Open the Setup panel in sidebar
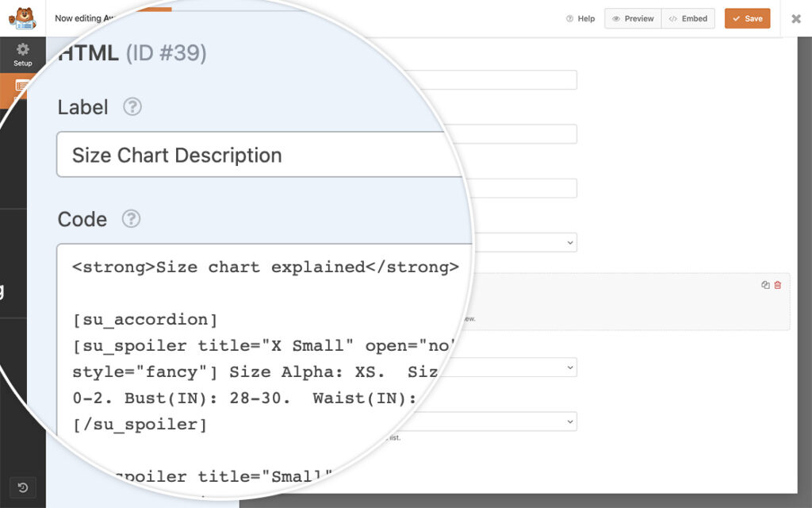 coord(23,54)
